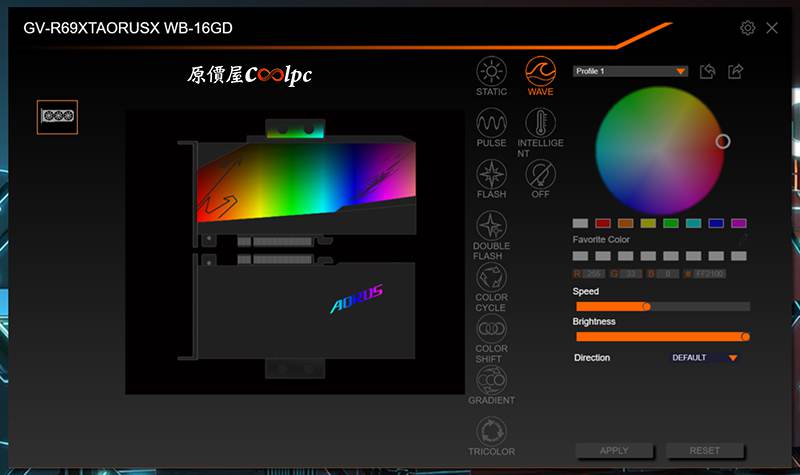Viewport: 800px width, 475px height.
Task: Pick a color on the color wheel
Action: coord(660,151)
